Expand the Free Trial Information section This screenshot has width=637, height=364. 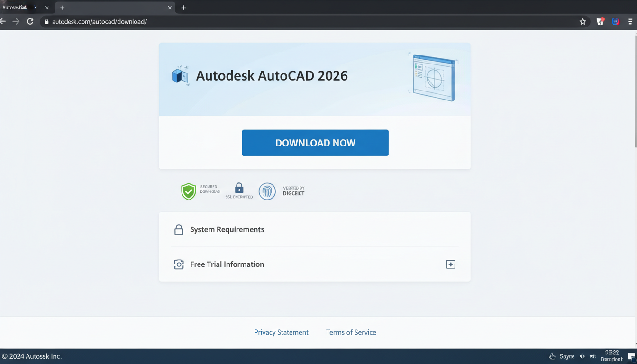[450, 264]
